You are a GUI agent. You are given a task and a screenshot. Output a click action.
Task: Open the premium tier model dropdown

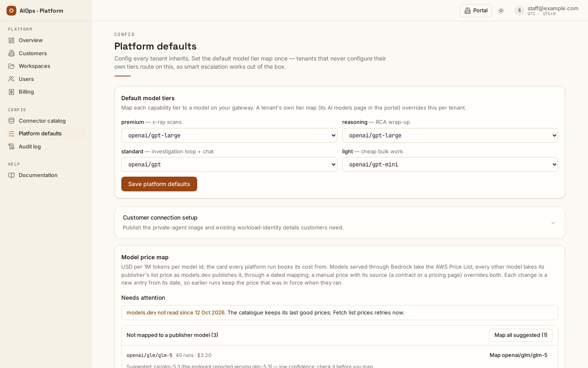(x=229, y=135)
